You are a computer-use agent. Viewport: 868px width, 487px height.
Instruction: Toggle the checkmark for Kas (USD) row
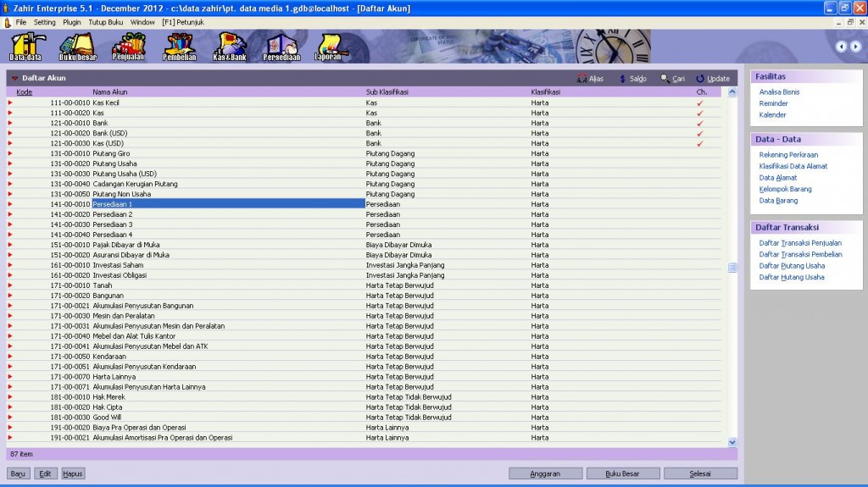(x=700, y=143)
